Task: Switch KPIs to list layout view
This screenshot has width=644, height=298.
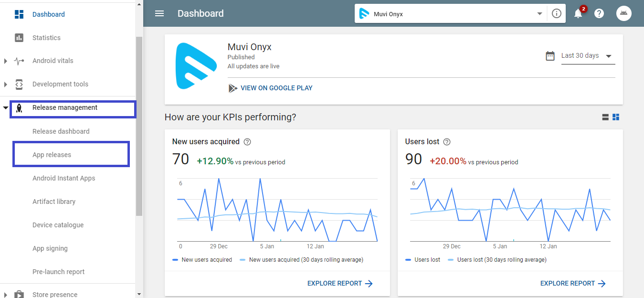Action: point(605,117)
